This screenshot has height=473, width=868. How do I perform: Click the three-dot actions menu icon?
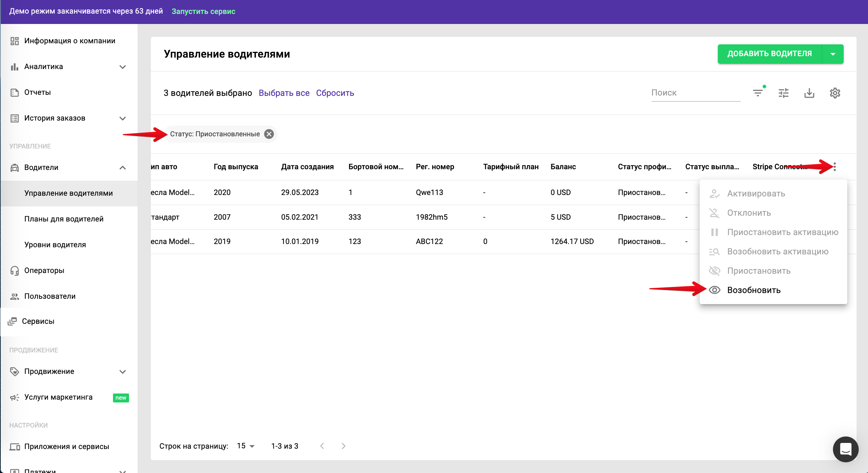834,167
